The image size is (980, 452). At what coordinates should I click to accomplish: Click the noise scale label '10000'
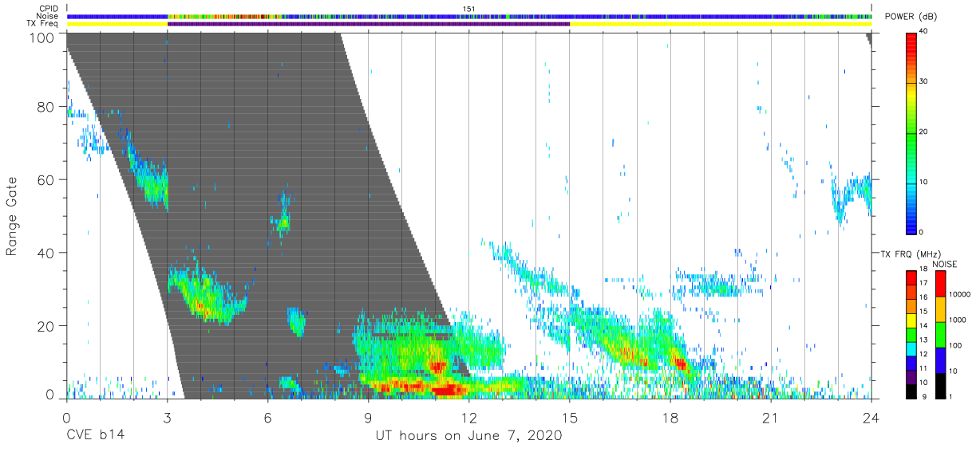point(961,295)
